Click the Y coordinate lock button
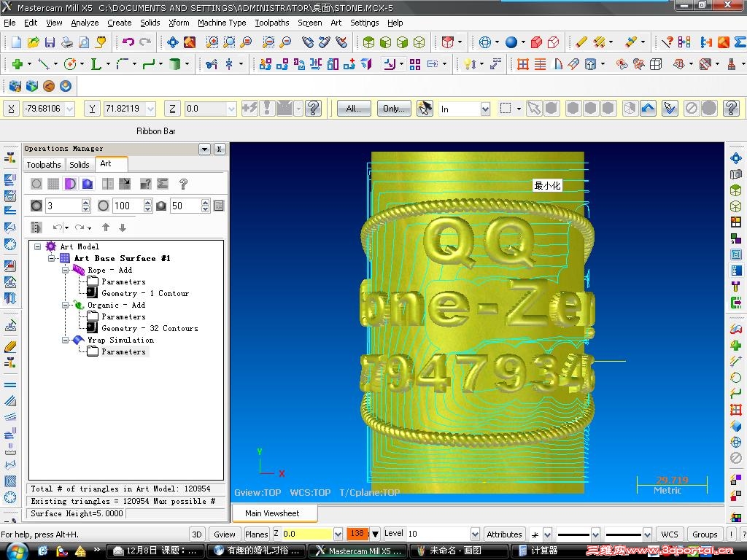The width and height of the screenshot is (747, 560). tap(92, 109)
